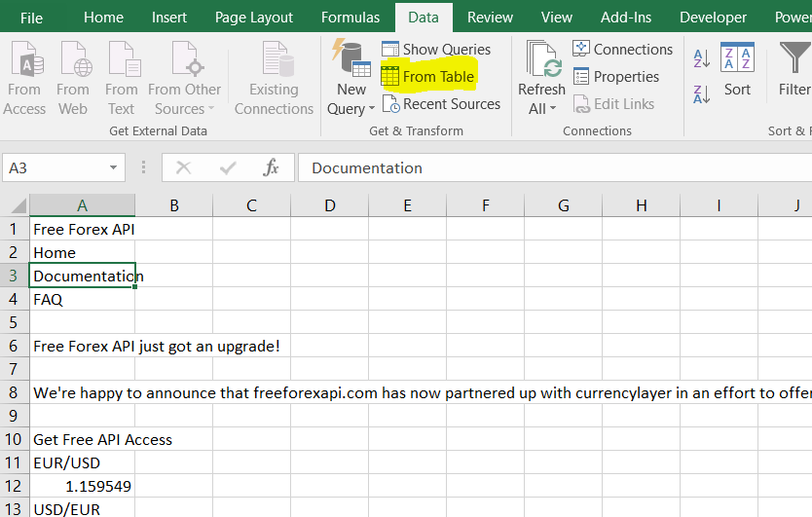Viewport: 812px width, 517px height.
Task: Open Recent Sources
Action: (x=441, y=104)
